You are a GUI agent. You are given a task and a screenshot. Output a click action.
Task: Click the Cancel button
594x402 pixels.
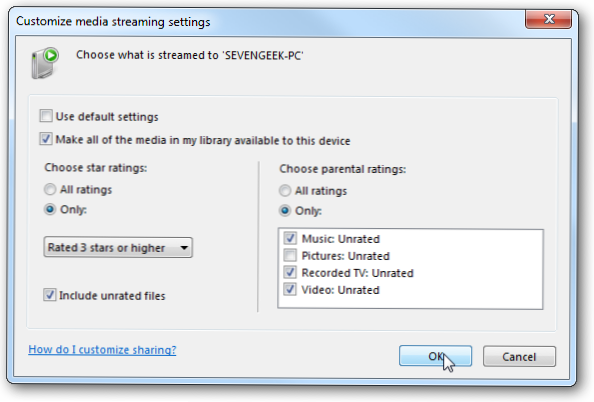pos(519,357)
